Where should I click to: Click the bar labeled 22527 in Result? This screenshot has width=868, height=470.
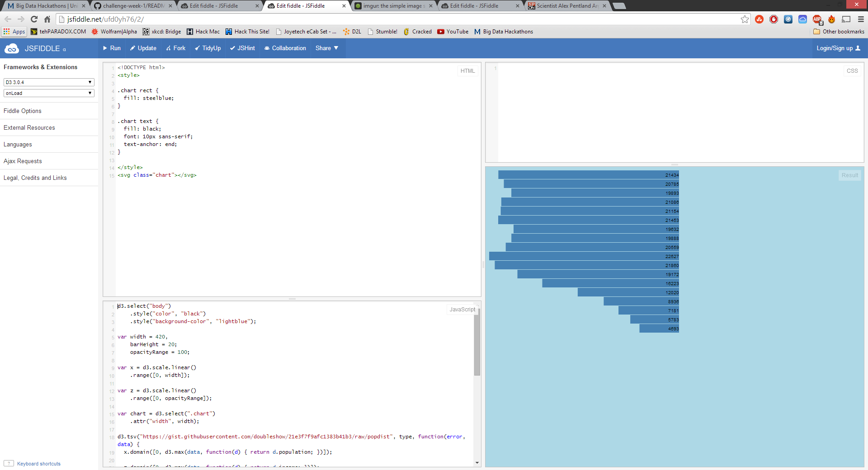[x=584, y=256]
